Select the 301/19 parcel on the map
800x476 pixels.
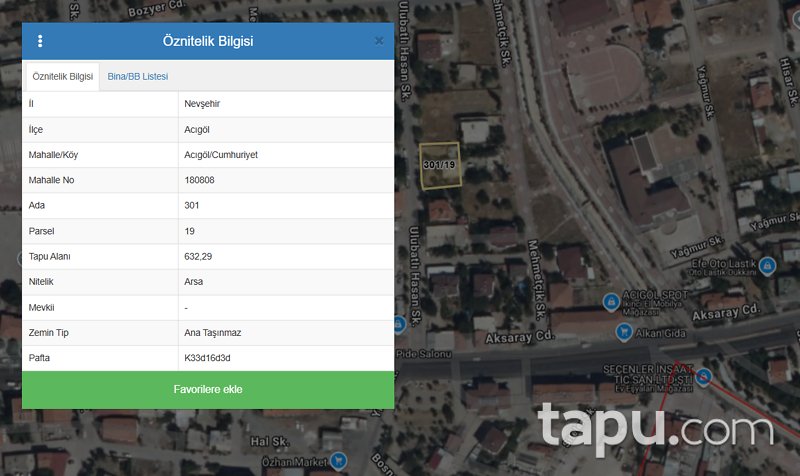(x=440, y=166)
